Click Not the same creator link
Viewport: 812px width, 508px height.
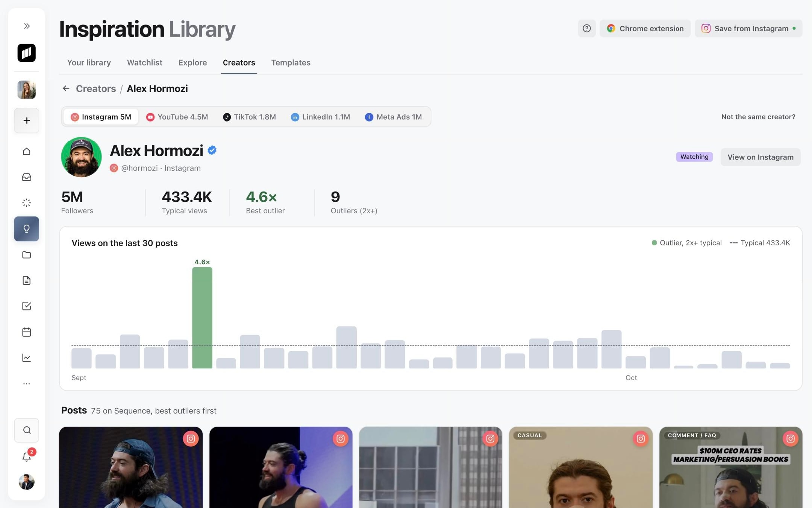[x=758, y=117]
